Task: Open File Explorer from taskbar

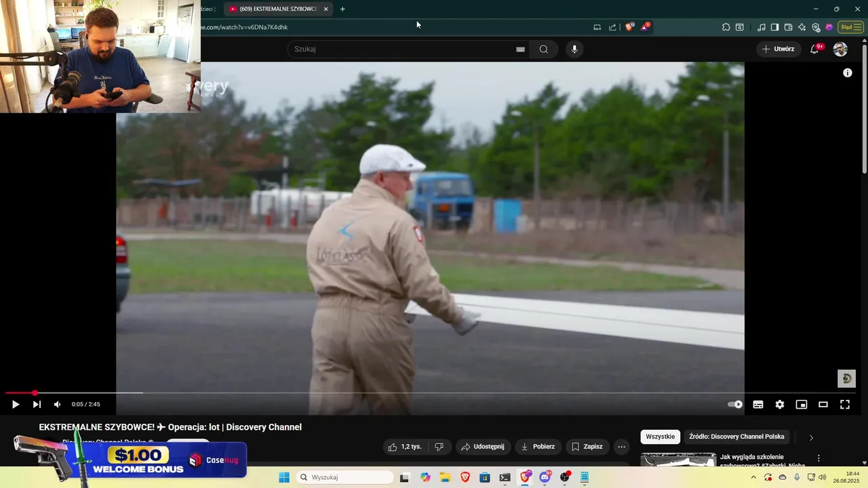Action: pos(445,477)
